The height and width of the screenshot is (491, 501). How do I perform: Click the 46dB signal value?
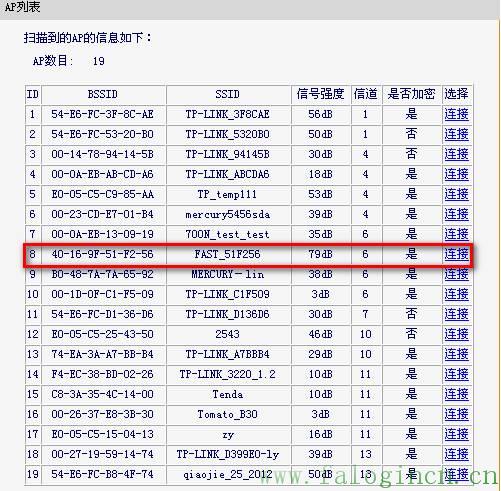coord(320,334)
